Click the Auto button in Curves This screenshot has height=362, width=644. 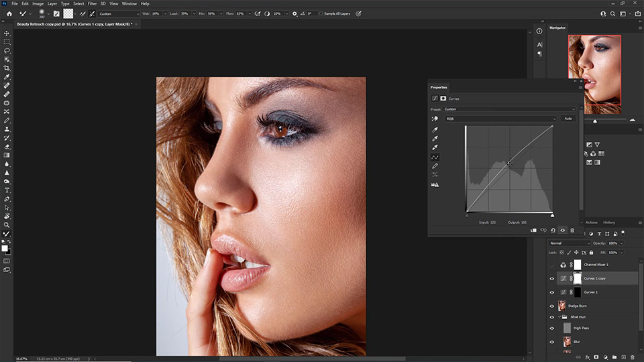click(x=568, y=119)
